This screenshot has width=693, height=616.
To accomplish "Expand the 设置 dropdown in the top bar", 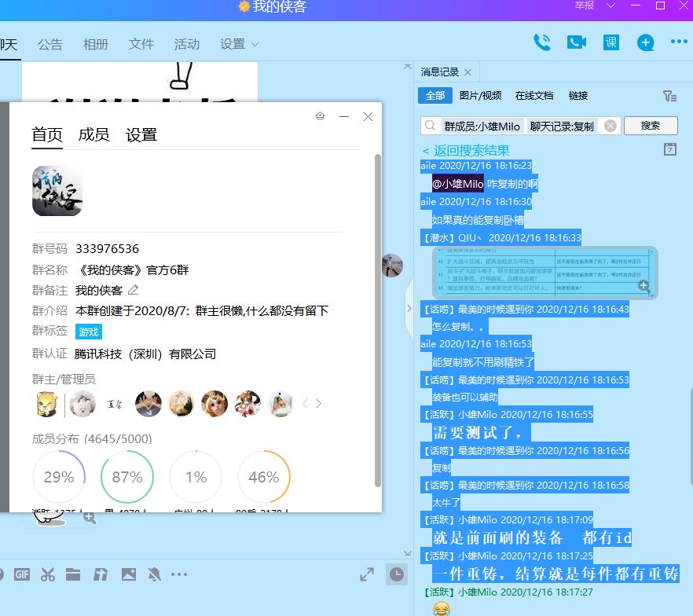I will click(x=239, y=44).
